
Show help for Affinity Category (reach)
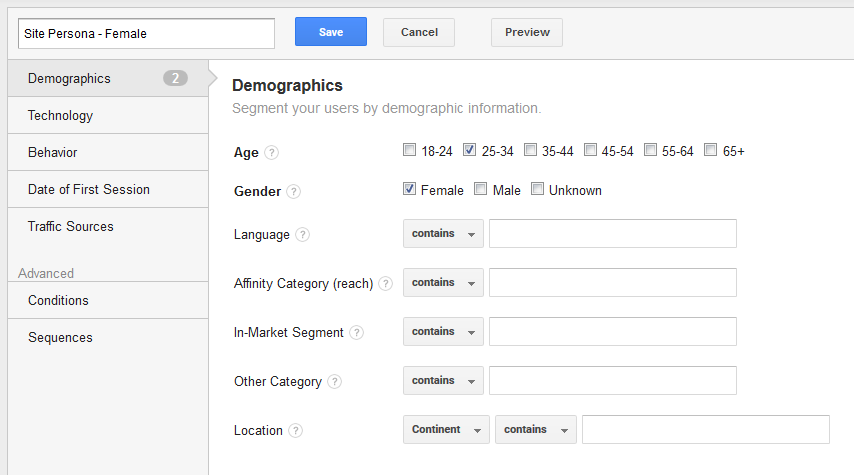[386, 283]
